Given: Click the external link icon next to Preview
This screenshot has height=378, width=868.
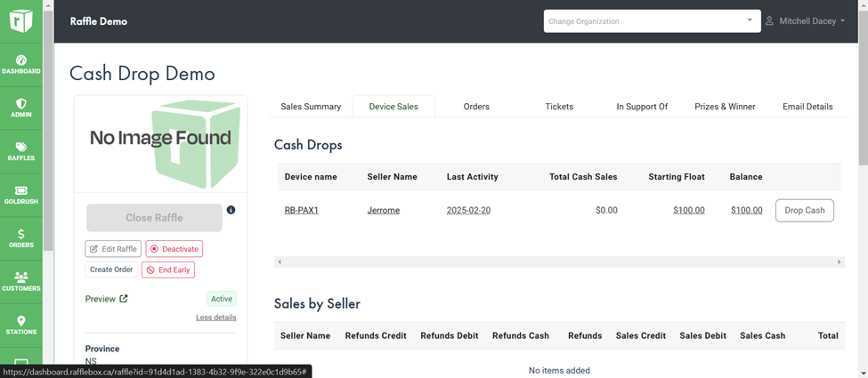Looking at the screenshot, I should coord(124,299).
